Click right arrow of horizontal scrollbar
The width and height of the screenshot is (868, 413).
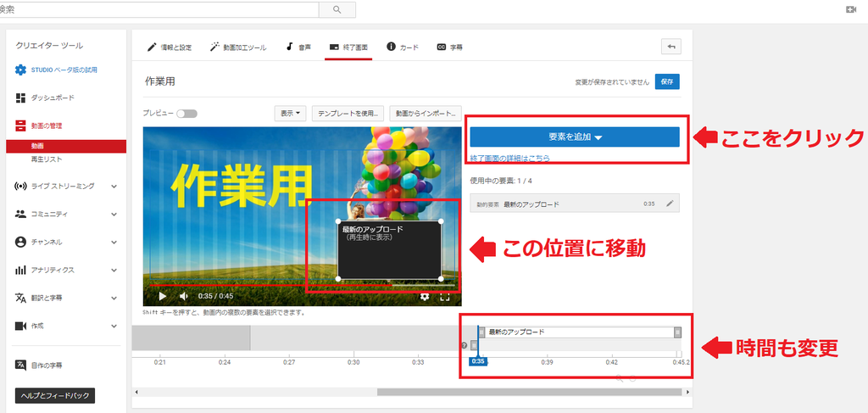pos(687,392)
